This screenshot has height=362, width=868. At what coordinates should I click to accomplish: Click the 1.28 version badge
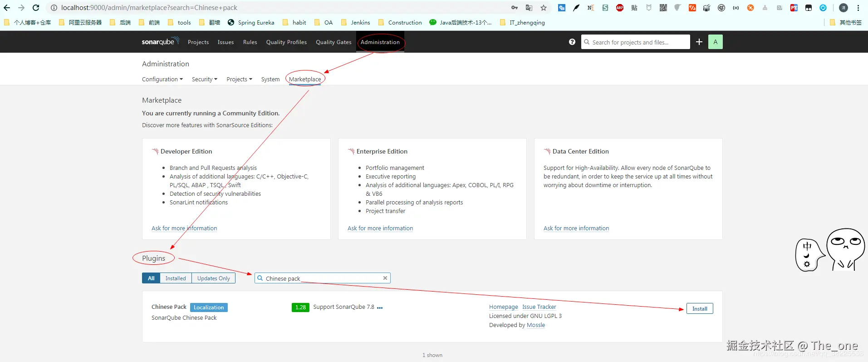click(300, 307)
